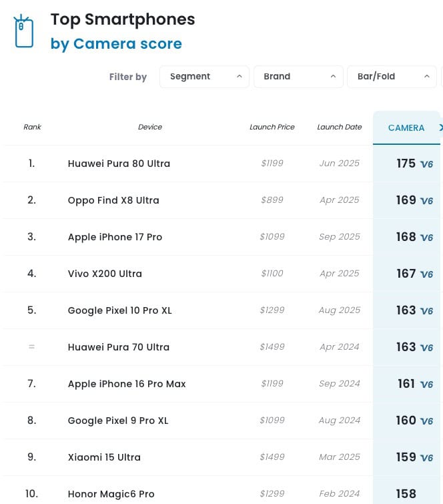Click the V6 badge for Vivo X200 Ultra
The width and height of the screenshot is (443, 504).
(427, 274)
